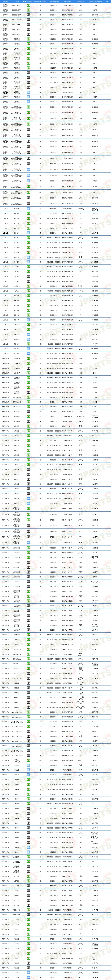Screen dimensions: 111x980
Task: Select the GSE2_ body code cell
Action: click(81, 286)
